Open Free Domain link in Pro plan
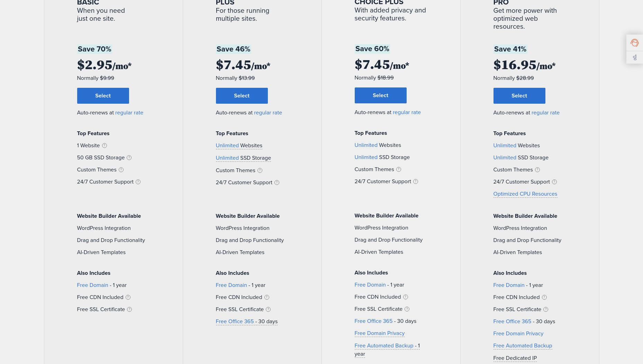 pyautogui.click(x=509, y=285)
